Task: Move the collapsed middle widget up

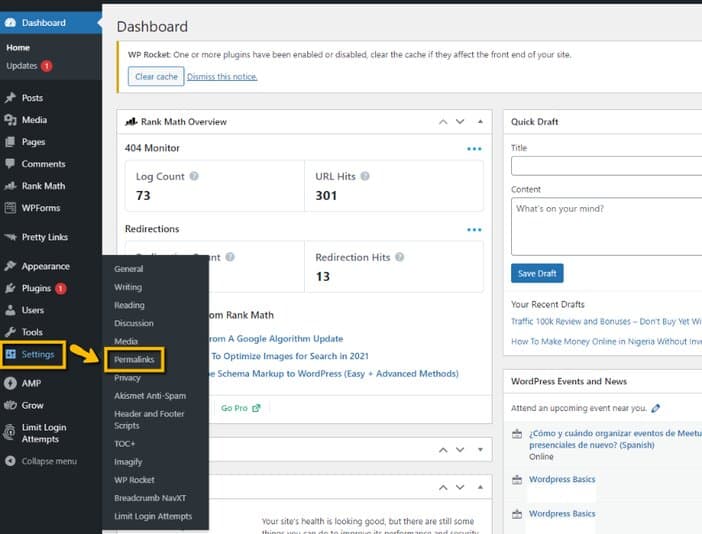Action: coord(443,450)
